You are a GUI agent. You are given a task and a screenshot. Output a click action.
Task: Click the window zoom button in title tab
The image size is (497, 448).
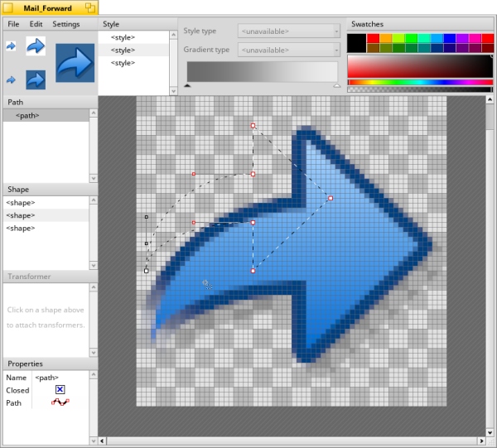pyautogui.click(x=91, y=8)
